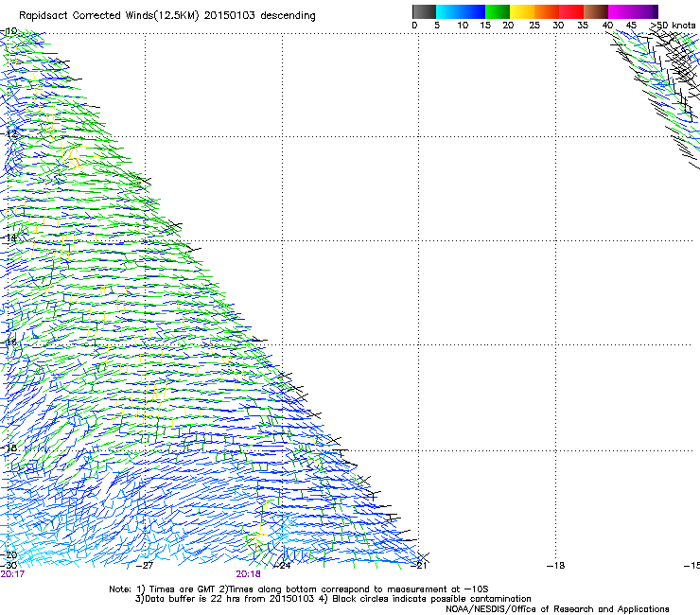The width and height of the screenshot is (700, 615).
Task: Click the '25' legend scale label
Action: (534, 26)
